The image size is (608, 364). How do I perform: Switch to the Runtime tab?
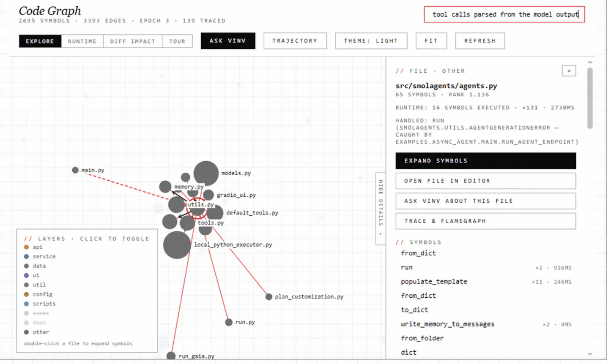coord(82,41)
